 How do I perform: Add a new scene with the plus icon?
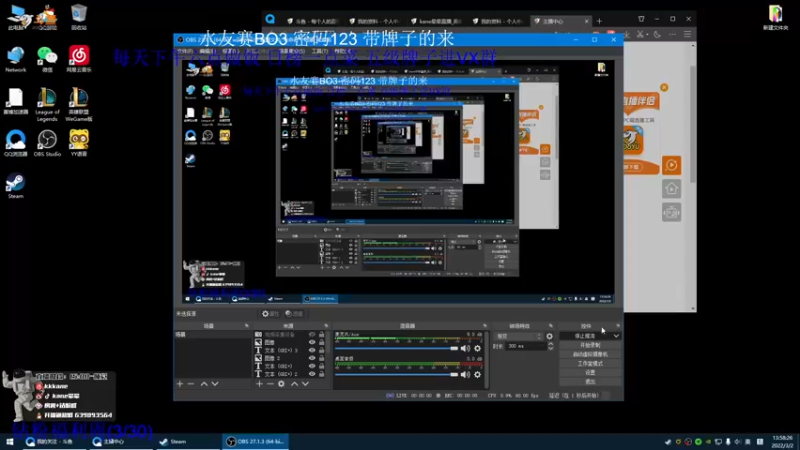pyautogui.click(x=180, y=384)
